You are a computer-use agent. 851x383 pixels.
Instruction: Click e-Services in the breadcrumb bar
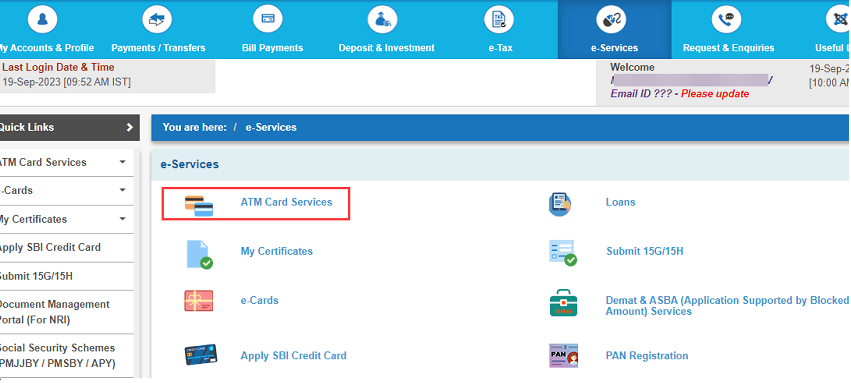coord(271,127)
